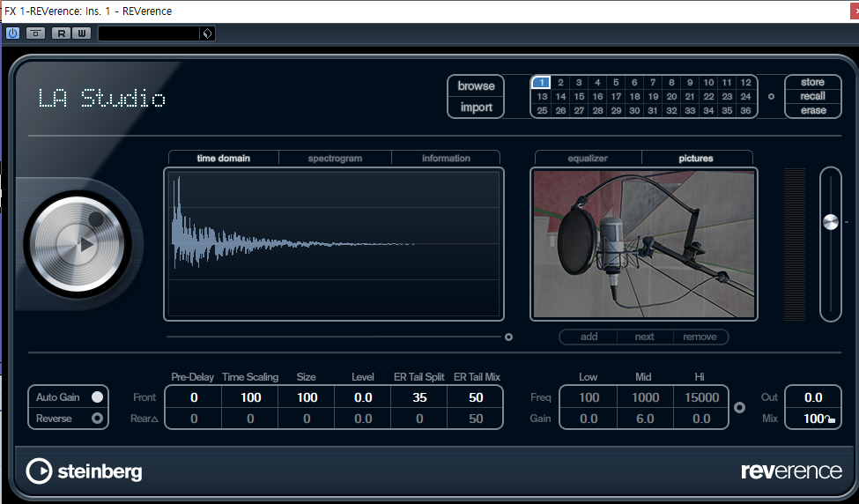Click the LA Studio program name display

(102, 98)
